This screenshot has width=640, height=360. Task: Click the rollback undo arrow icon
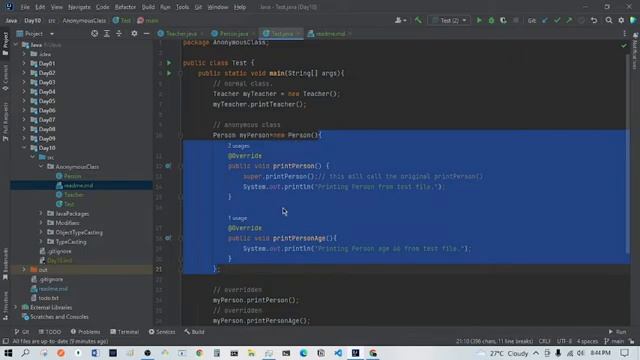[x=594, y=20]
